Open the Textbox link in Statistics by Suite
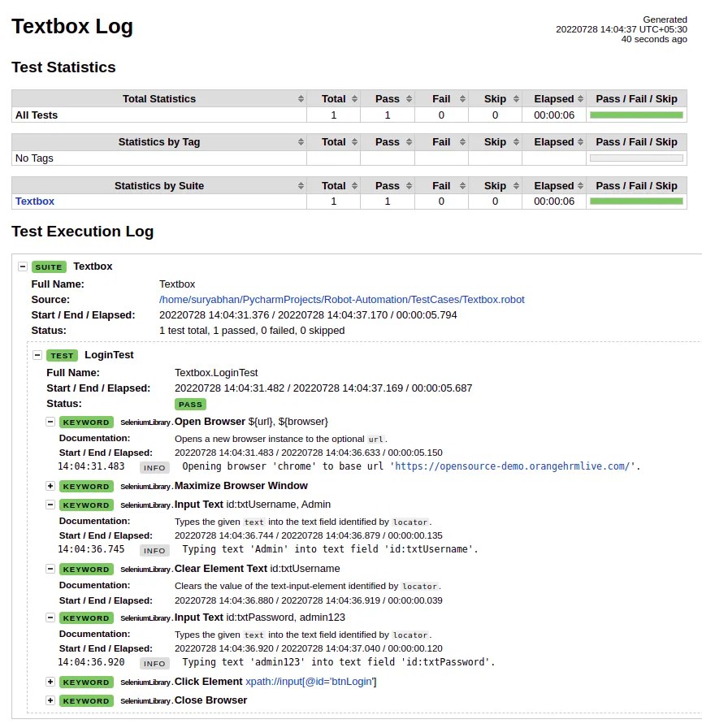This screenshot has height=728, width=702. 34,201
